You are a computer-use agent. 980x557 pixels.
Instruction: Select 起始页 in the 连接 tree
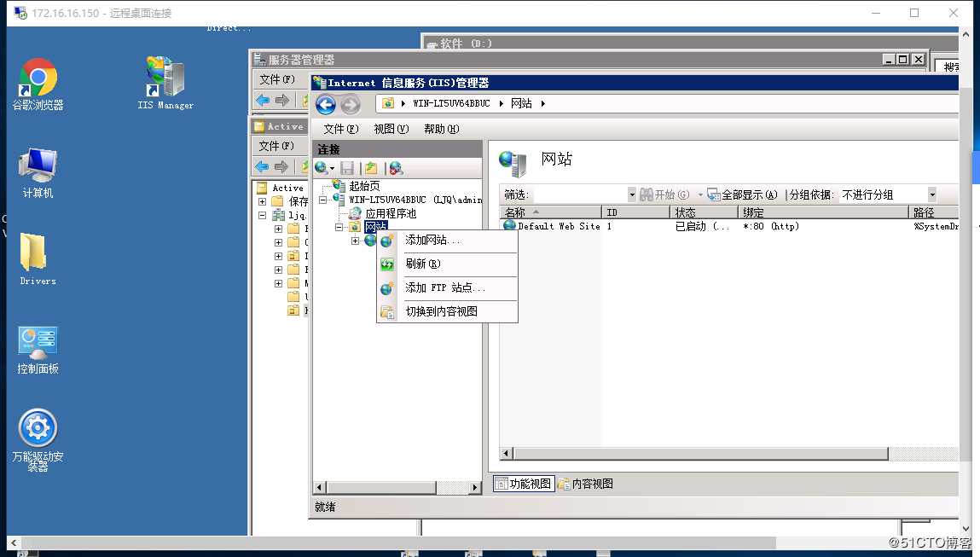[364, 186]
